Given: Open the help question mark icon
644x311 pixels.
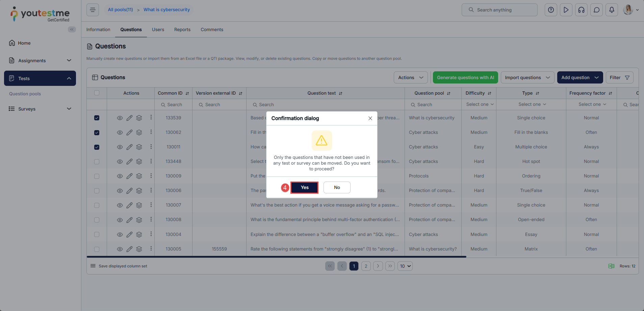Looking at the screenshot, I should 551,10.
